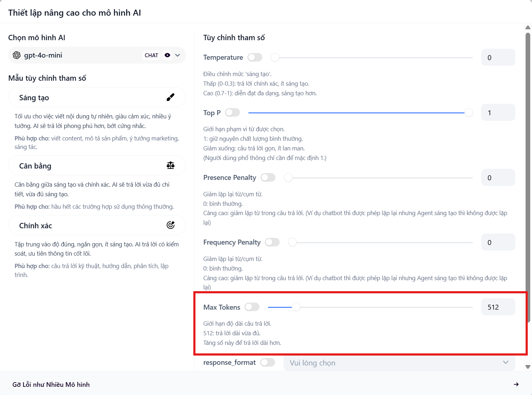Click the Max Tokens slider handle
The height and width of the screenshot is (395, 532).
pos(296,307)
